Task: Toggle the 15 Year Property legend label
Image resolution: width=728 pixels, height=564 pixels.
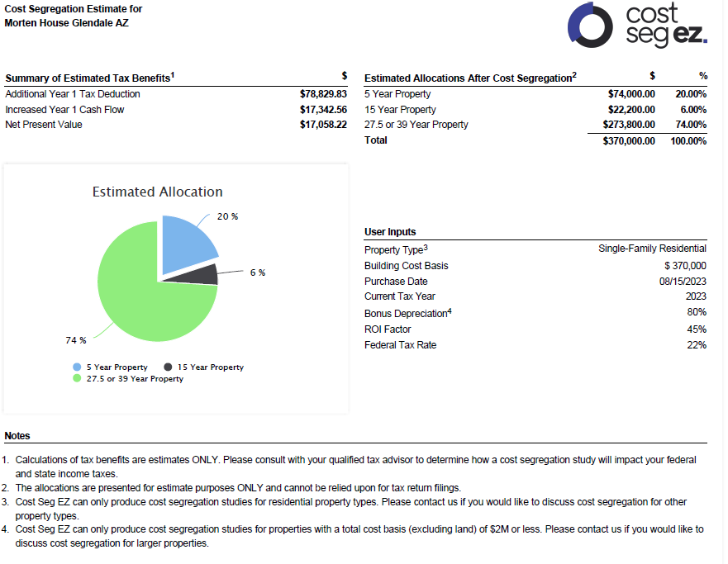Action: click(211, 367)
